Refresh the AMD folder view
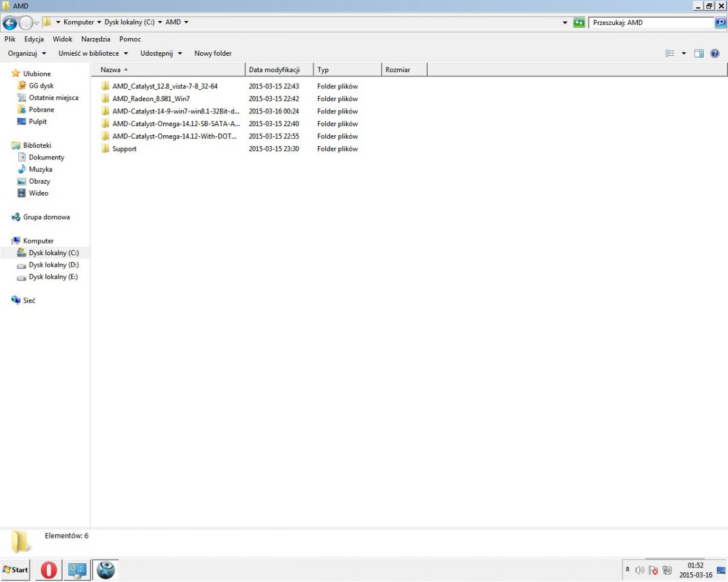 tap(579, 22)
